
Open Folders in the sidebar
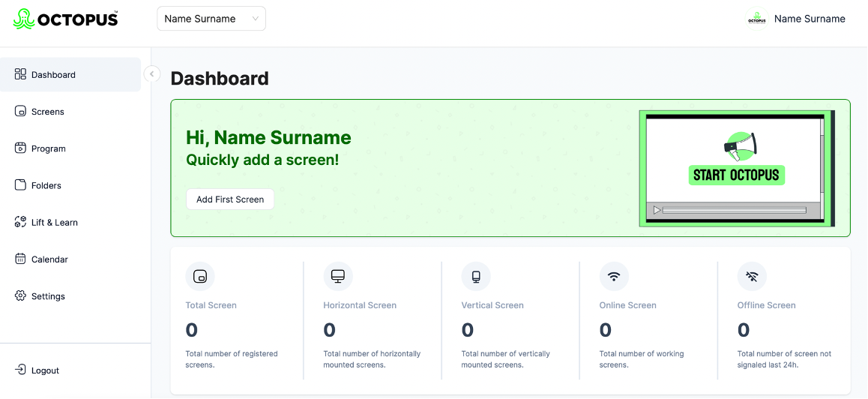(46, 185)
